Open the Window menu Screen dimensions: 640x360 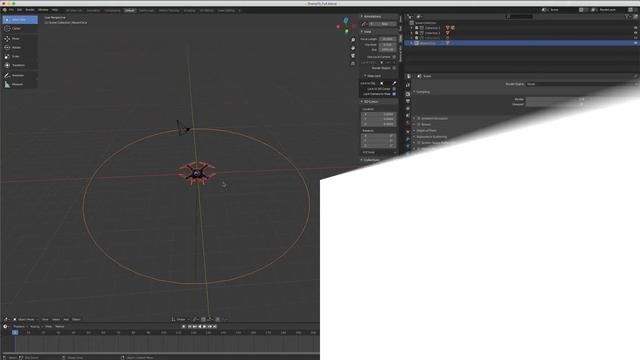43,10
